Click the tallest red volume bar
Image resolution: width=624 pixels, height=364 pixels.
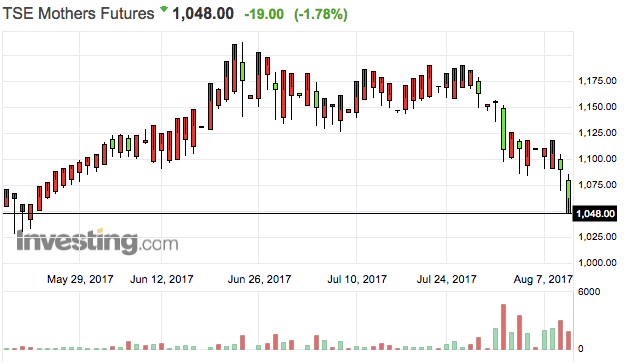coord(503,327)
